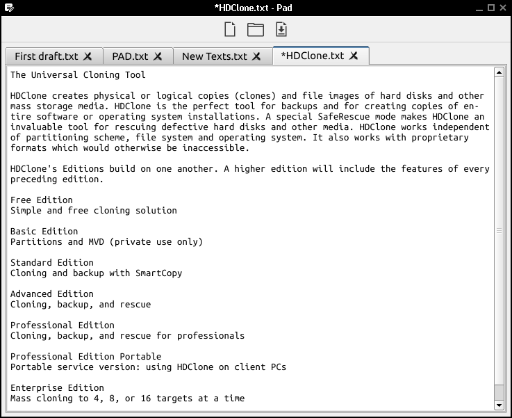The width and height of the screenshot is (512, 418).
Task: Click the vertical scrollbar track grip
Action: click(x=499, y=231)
